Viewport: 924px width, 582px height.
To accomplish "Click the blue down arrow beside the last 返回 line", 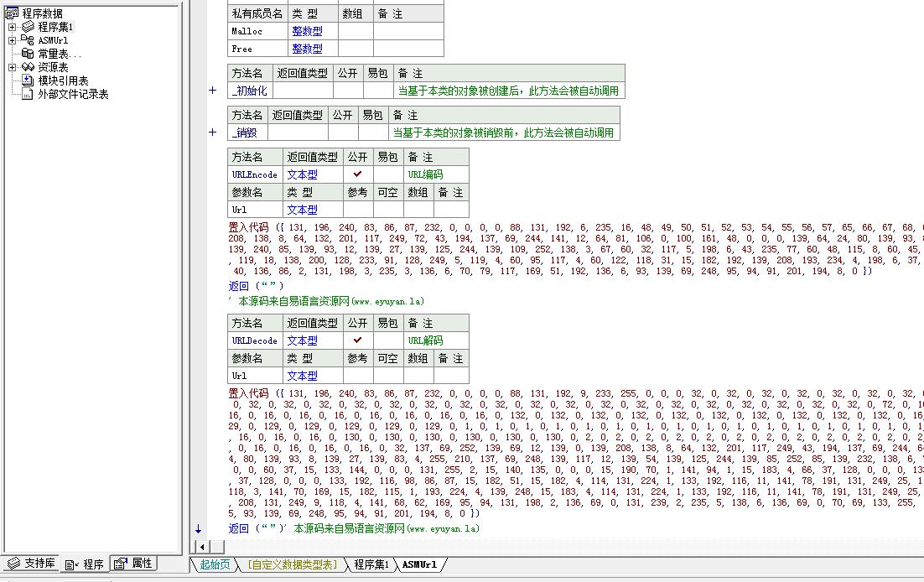I will click(x=199, y=529).
